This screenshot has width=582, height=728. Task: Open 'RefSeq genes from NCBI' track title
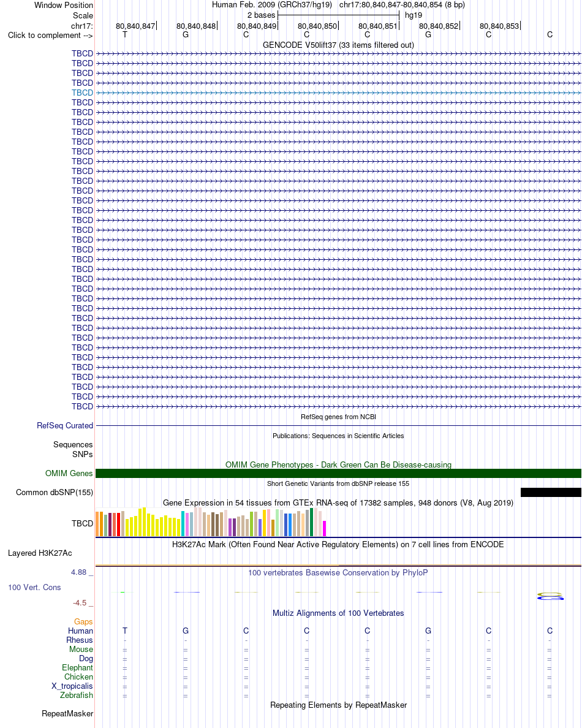[338, 417]
